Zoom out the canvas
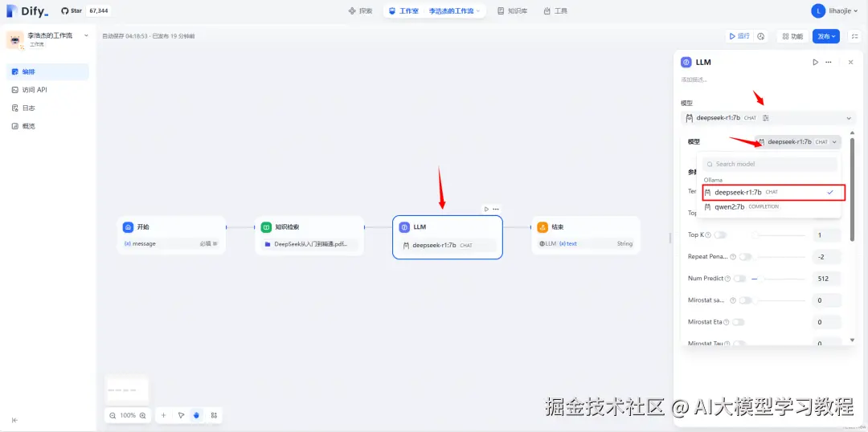 tap(113, 415)
